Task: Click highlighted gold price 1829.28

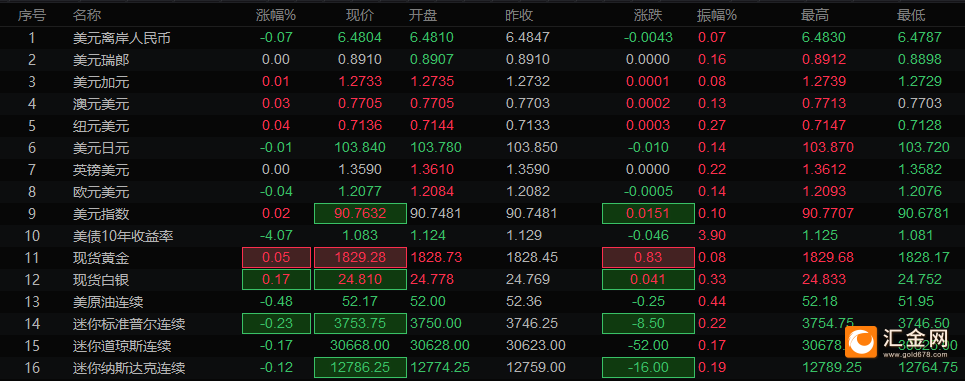Action: tap(360, 258)
